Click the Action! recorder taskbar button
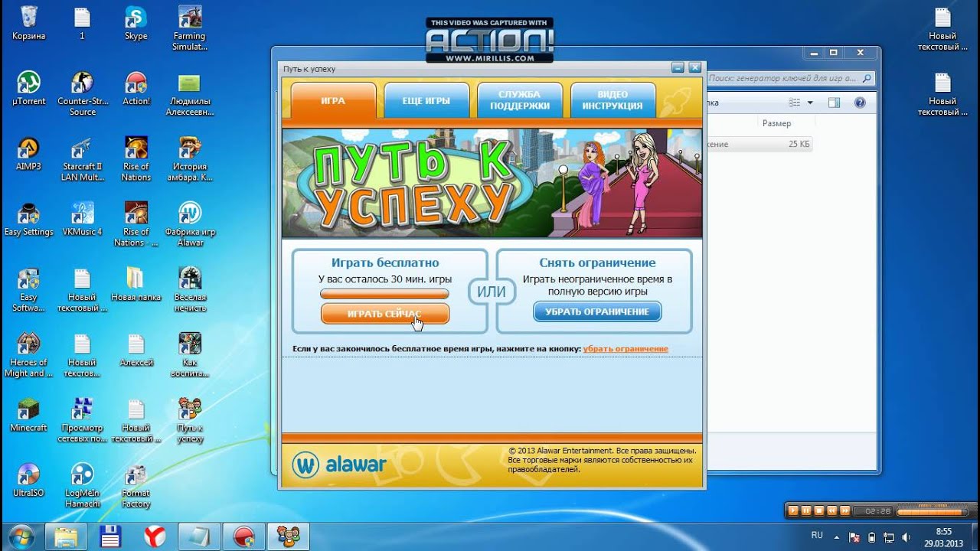 tap(243, 536)
